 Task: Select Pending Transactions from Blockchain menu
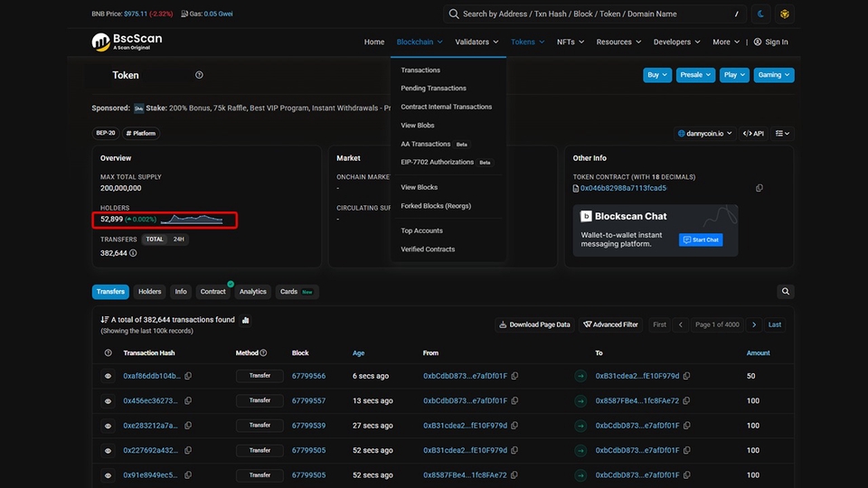coord(433,89)
